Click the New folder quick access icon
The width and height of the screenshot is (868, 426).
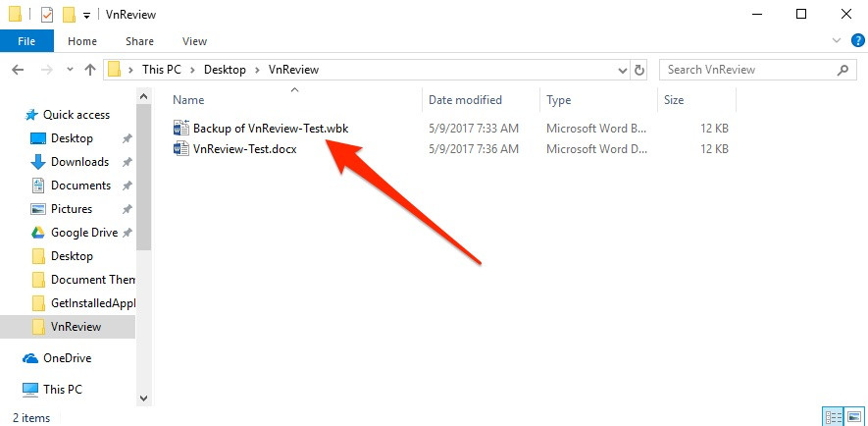(70, 15)
